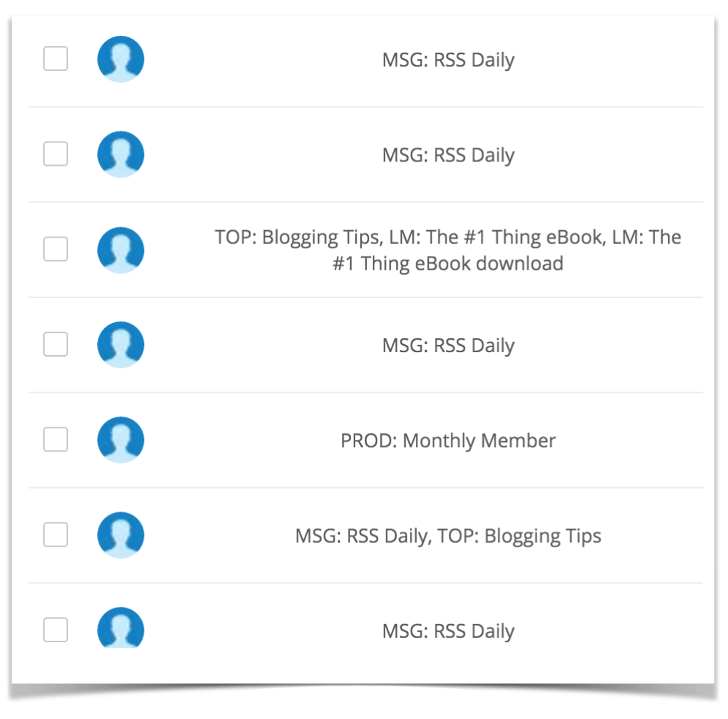Select the checkbox in the second RSS Daily row
This screenshot has width=728, height=719.
click(x=55, y=154)
